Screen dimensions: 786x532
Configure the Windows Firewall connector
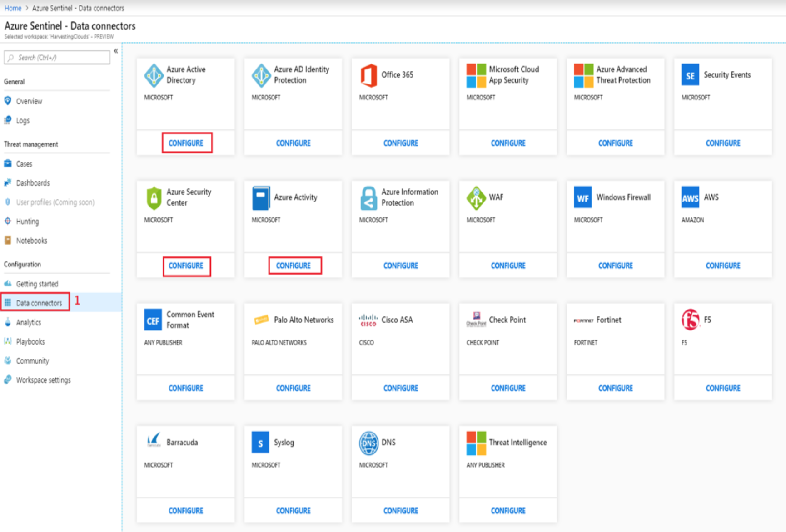tap(616, 266)
